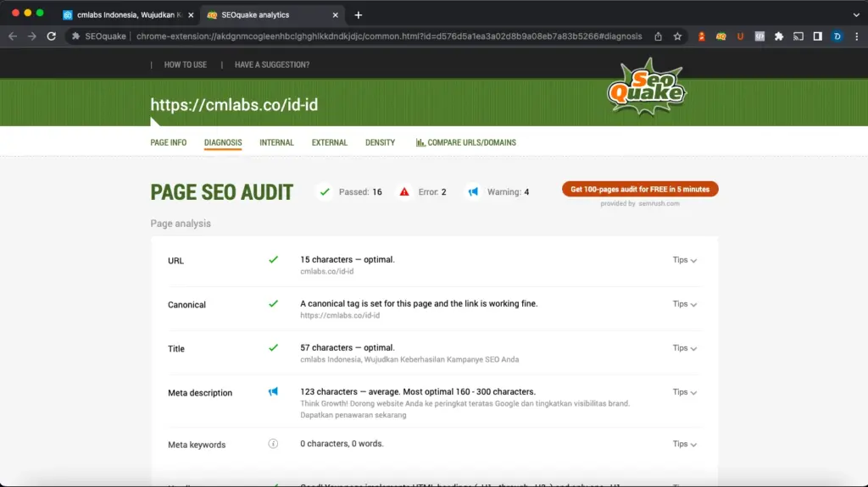This screenshot has width=868, height=487.
Task: Open the HOW TO USE link
Action: pyautogui.click(x=186, y=64)
